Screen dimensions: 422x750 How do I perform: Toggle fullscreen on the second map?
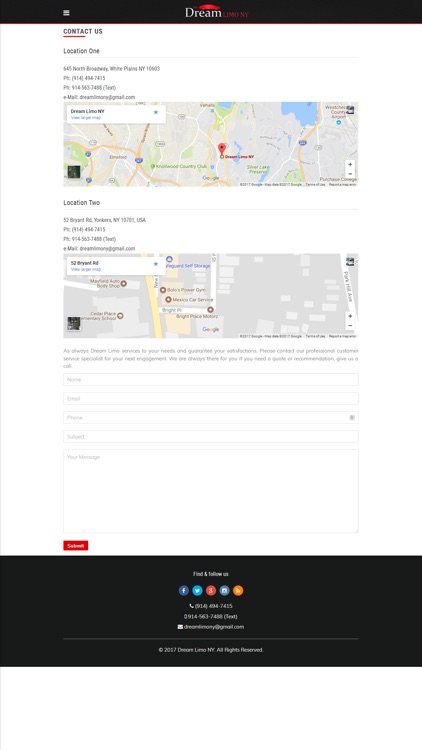coord(350,262)
